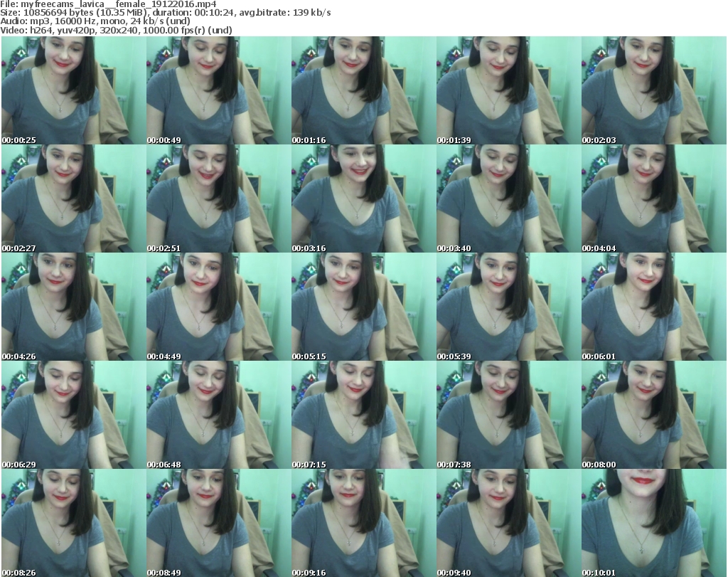View the frame stamped 00:04:26
Image resolution: width=728 pixels, height=577 pixels.
pos(74,307)
